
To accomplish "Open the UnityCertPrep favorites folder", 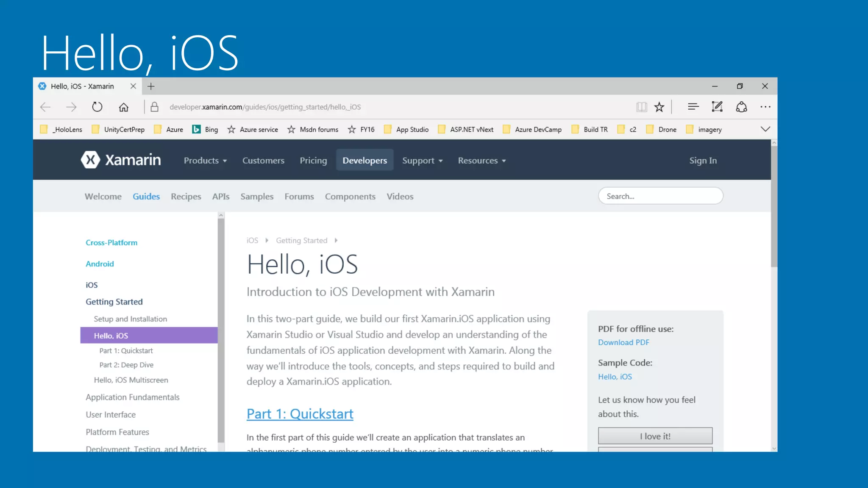I will point(118,130).
